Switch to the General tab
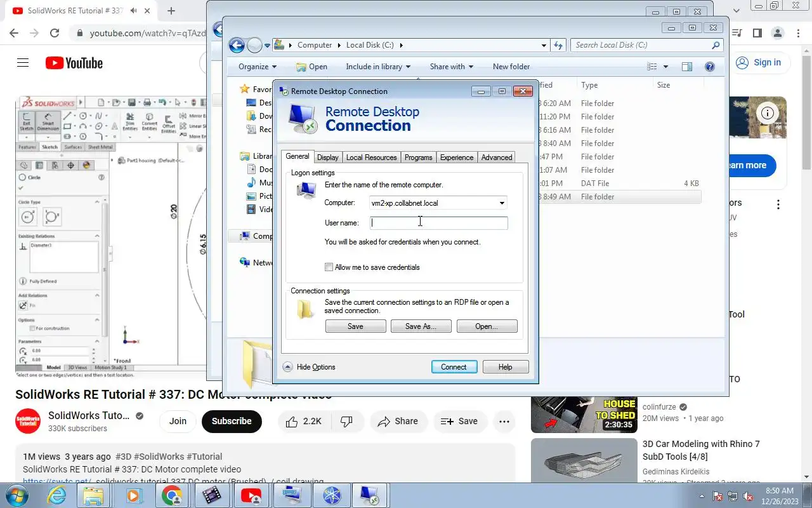 click(297, 157)
